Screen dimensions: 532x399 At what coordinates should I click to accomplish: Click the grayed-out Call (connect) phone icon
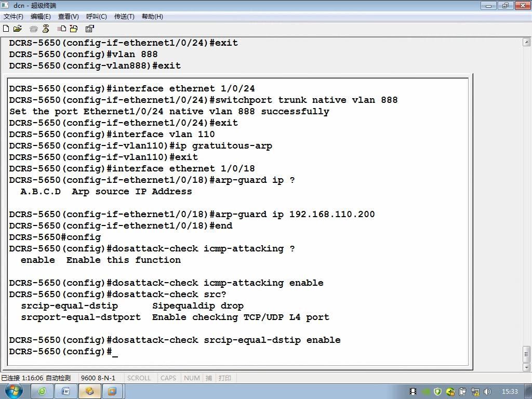tap(33, 29)
